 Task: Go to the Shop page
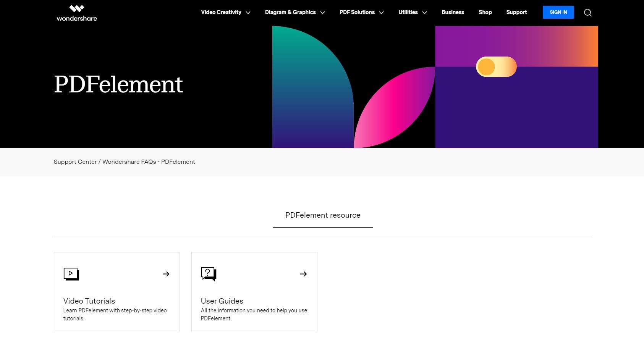485,12
